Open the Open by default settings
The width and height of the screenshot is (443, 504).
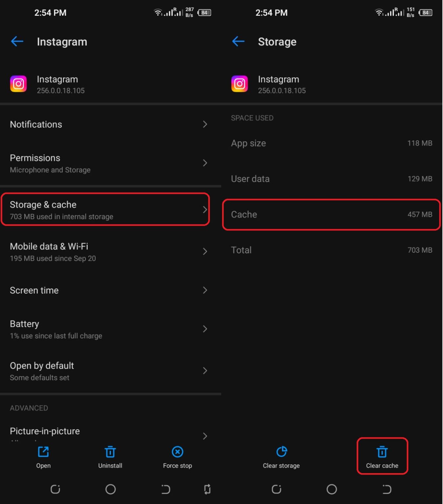(111, 371)
